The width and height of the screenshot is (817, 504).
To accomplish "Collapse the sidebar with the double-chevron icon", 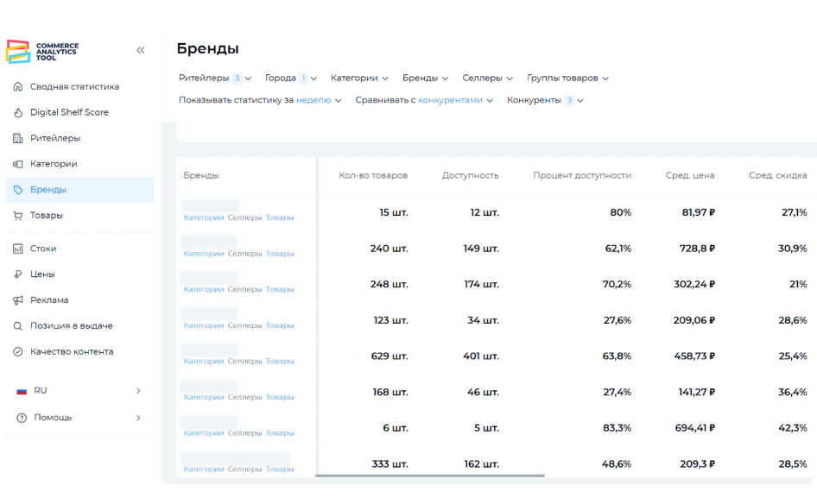I will click(x=140, y=51).
